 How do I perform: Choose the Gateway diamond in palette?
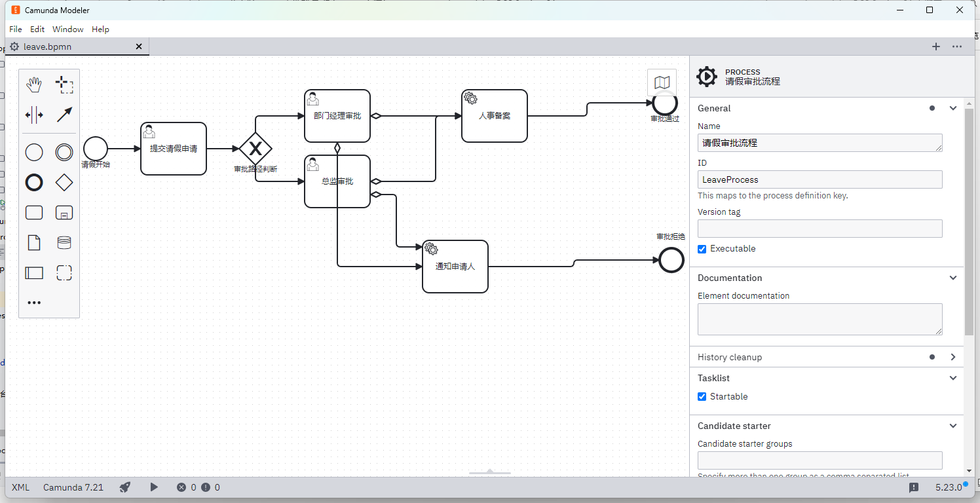(x=64, y=183)
